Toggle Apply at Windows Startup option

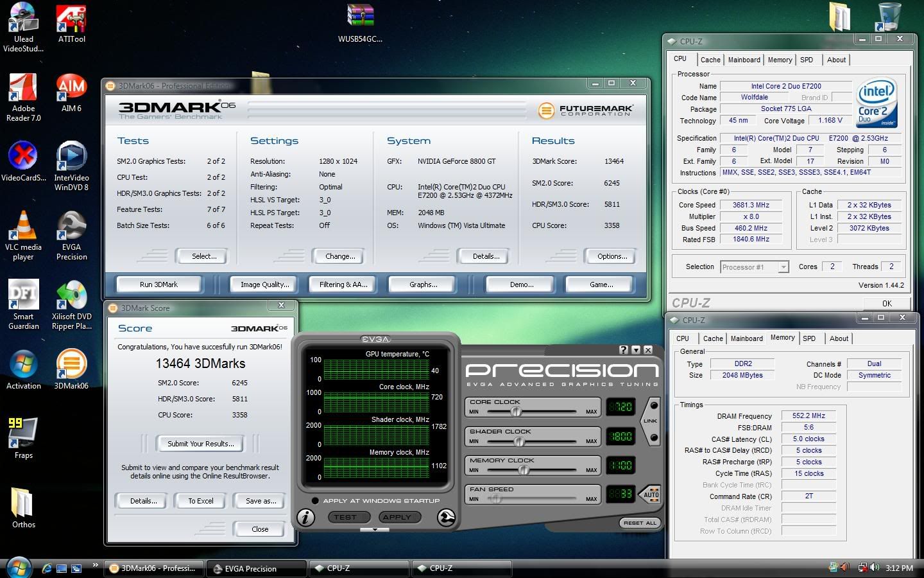pyautogui.click(x=315, y=500)
